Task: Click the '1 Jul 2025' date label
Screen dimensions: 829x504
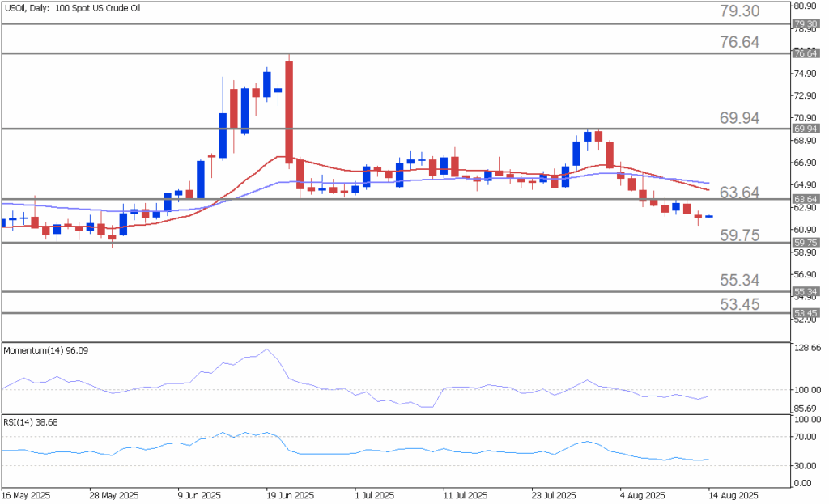Action: [x=375, y=496]
